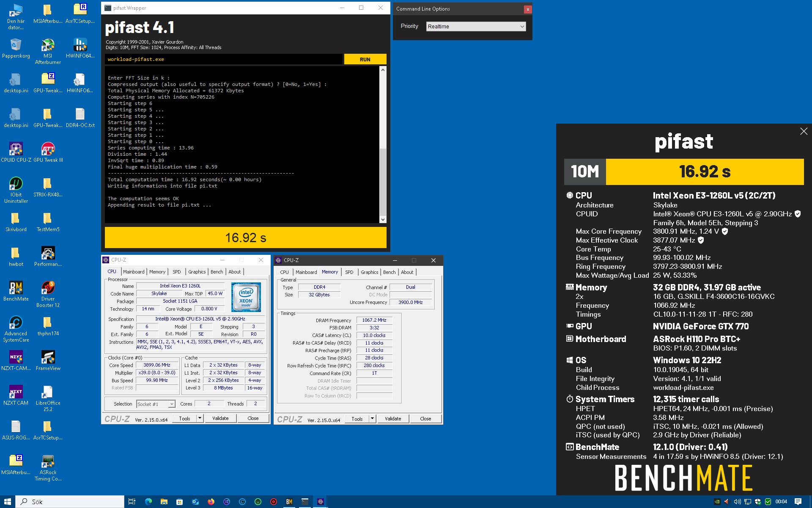812x508 pixels.
Task: Switch to BenchMate taskbar button
Action: 289,502
